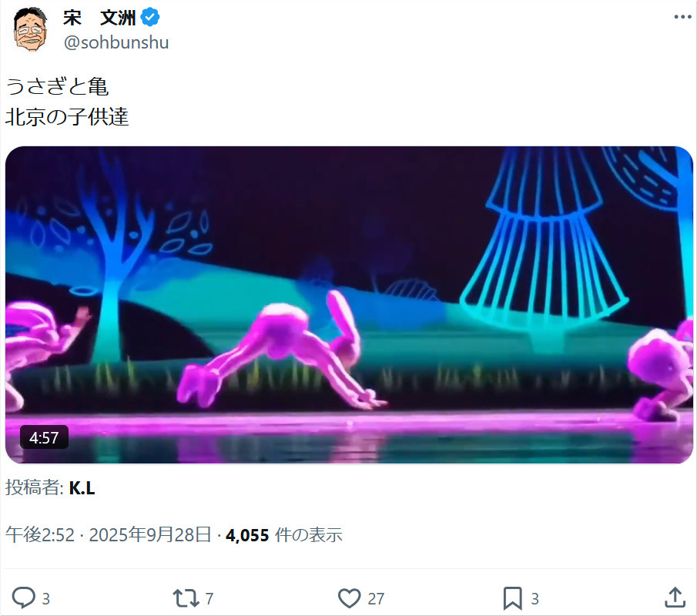Open the three-dot more options menu
697x616 pixels.
[682, 18]
